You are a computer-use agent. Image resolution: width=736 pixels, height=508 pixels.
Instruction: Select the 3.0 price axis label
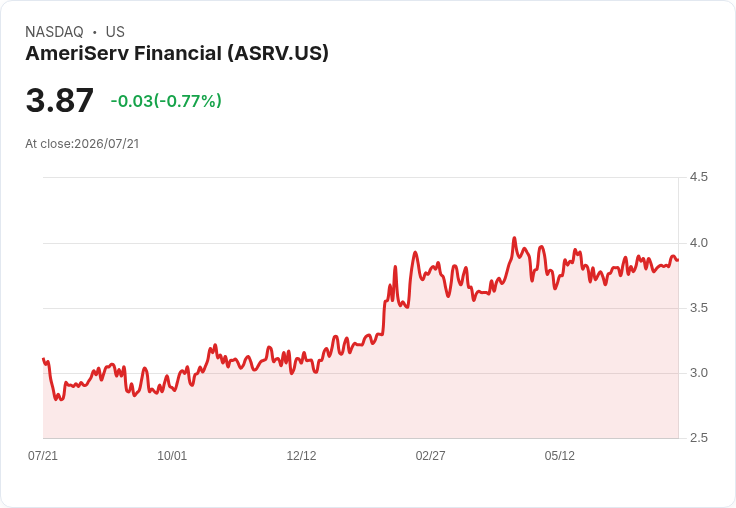[x=698, y=373]
